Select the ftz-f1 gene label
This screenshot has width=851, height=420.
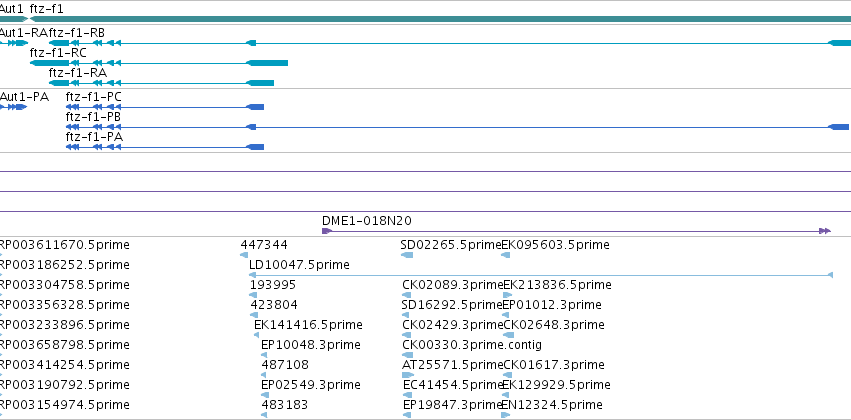[46, 9]
